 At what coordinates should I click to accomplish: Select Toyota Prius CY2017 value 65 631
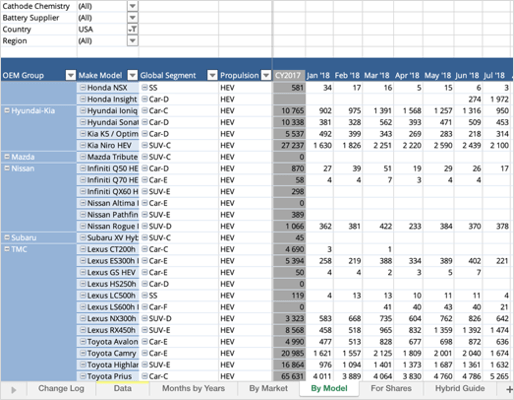[289, 376]
